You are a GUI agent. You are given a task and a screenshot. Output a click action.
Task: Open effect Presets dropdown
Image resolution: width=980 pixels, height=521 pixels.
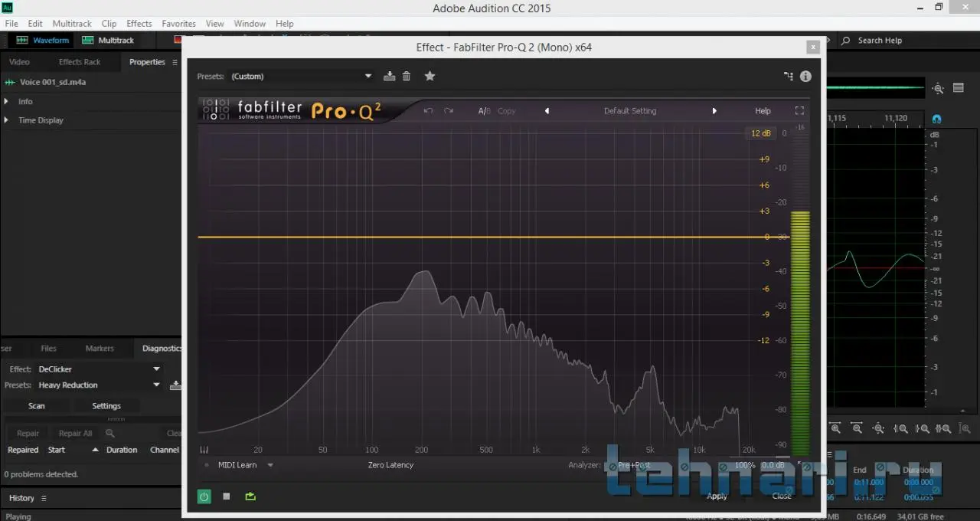[x=301, y=76]
